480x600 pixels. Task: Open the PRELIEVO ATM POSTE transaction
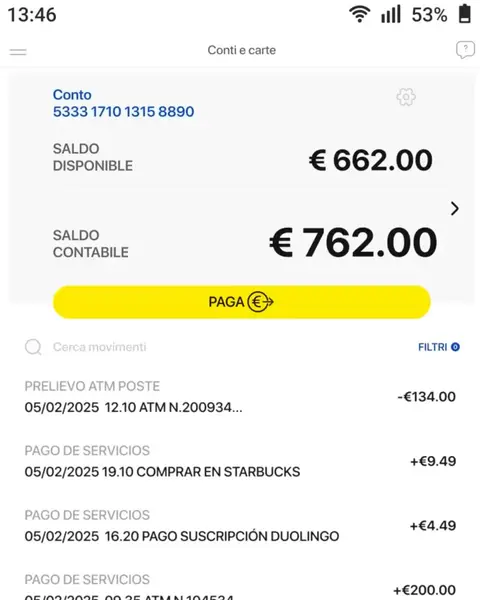point(240,397)
